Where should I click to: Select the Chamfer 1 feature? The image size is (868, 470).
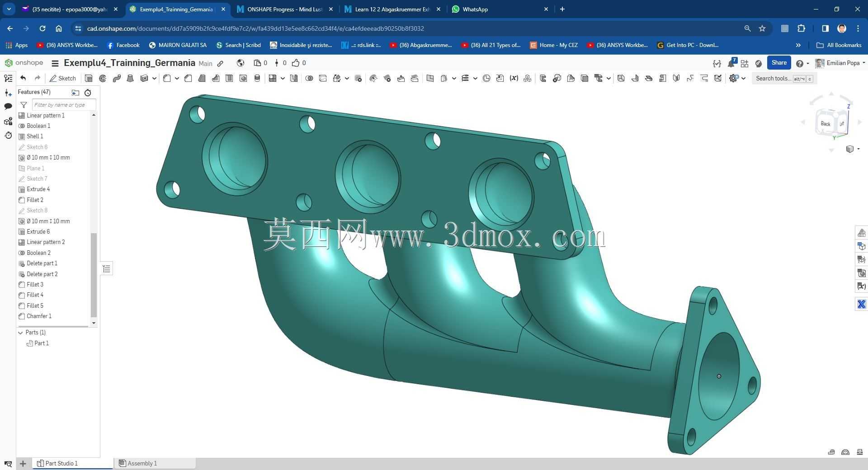point(39,316)
